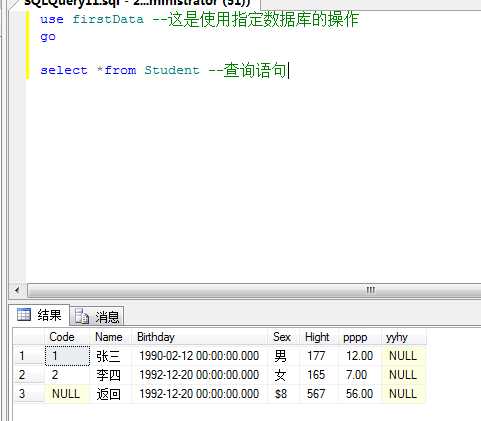Click the 'go' keyword in the editor
The height and width of the screenshot is (421, 481).
48,37
